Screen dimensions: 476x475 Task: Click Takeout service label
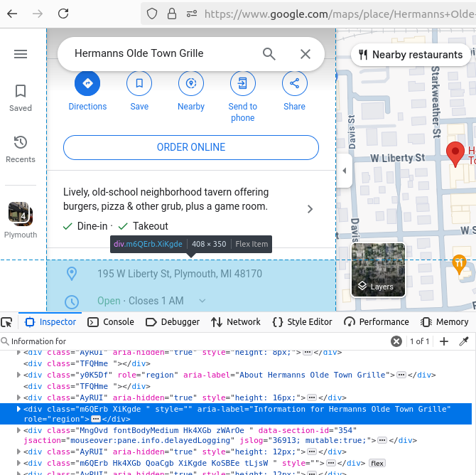[151, 226]
